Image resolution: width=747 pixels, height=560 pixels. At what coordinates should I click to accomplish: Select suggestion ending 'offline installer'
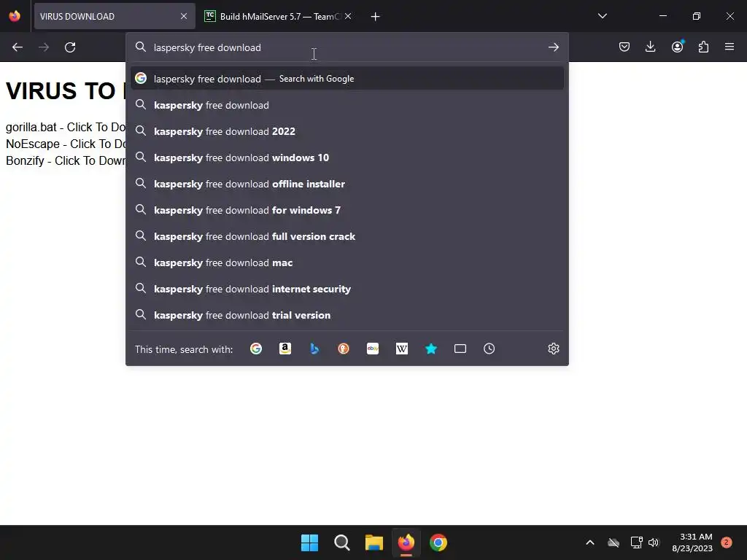tap(347, 183)
